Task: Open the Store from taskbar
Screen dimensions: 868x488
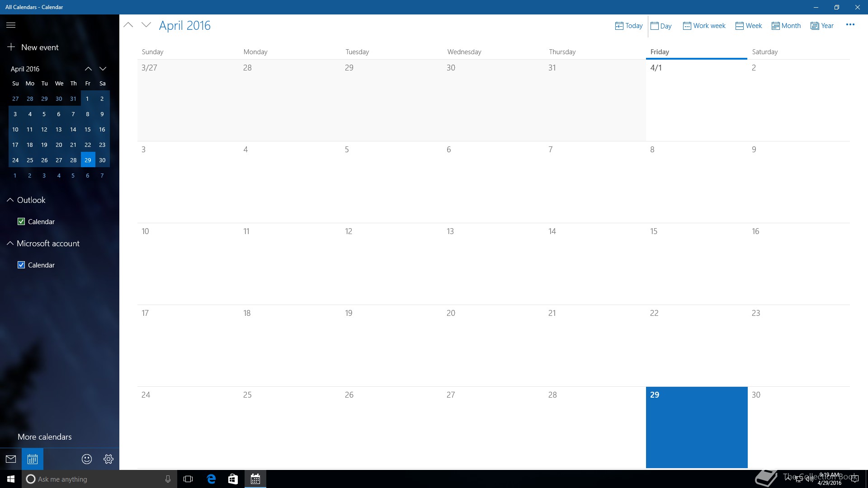Action: click(233, 479)
